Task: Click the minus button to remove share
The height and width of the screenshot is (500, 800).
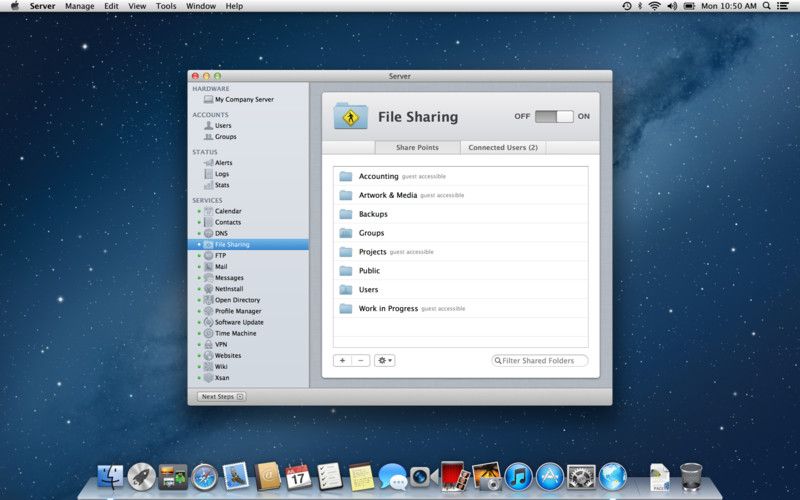Action: pos(361,360)
